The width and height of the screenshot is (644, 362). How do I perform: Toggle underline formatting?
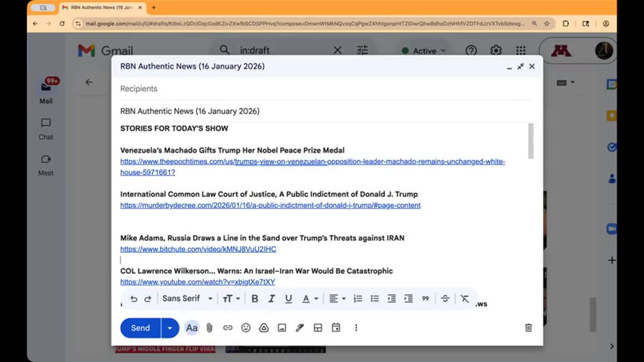tap(288, 299)
